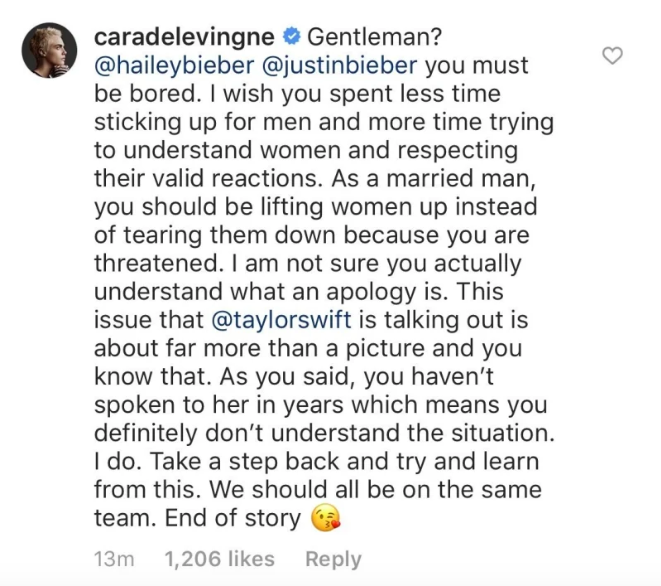Click the "As a married man" text
This screenshot has height=586, width=661.
tap(433, 178)
